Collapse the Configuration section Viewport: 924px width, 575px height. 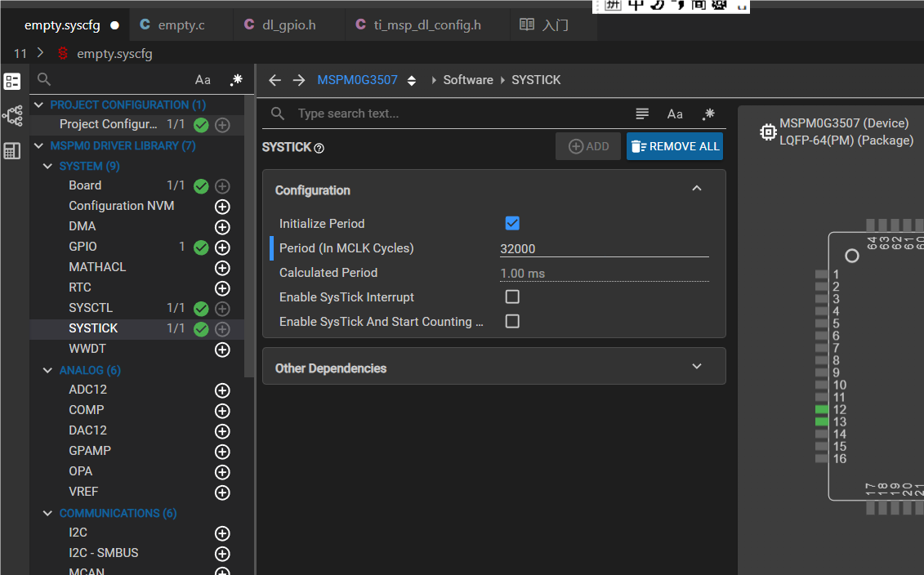point(697,189)
